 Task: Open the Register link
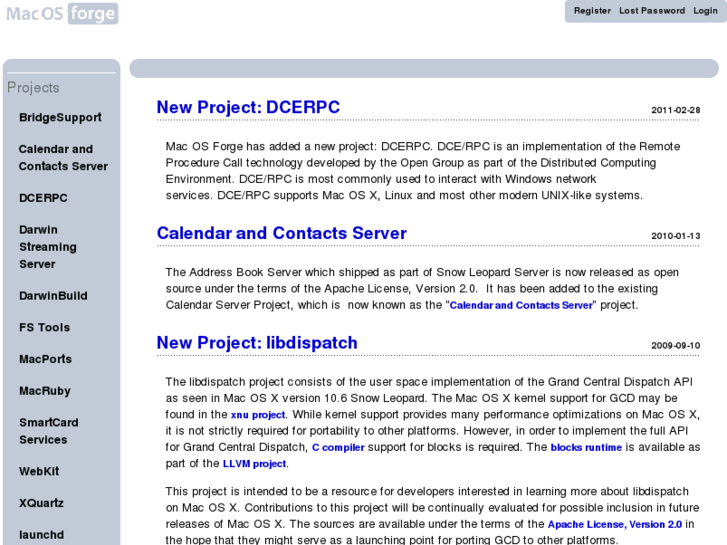tap(592, 11)
